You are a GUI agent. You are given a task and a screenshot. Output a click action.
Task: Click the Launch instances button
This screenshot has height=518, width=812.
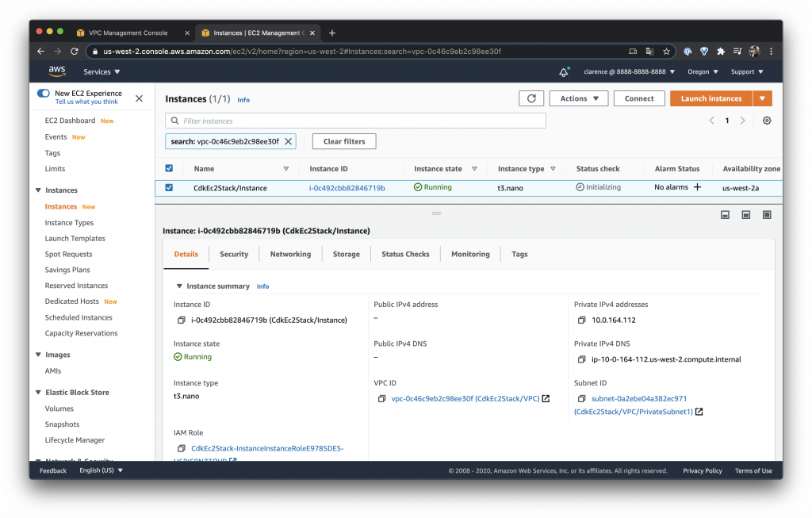(x=711, y=98)
